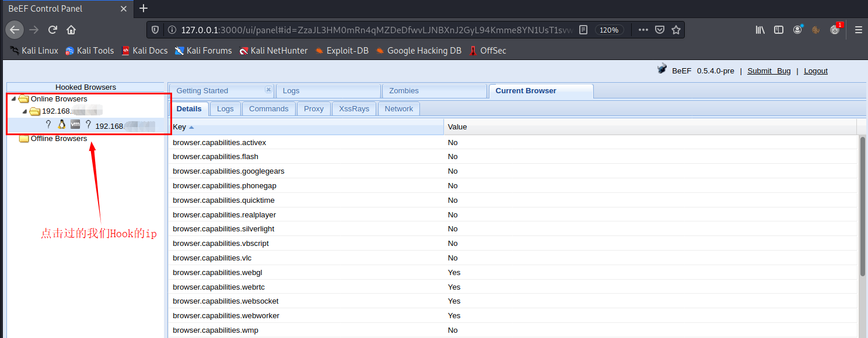Reload the BeEF panel page
Screen dimensions: 868x338
pos(52,30)
